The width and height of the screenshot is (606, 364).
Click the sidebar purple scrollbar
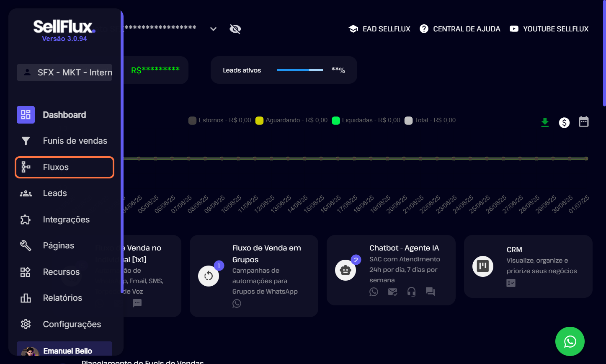point(122,151)
